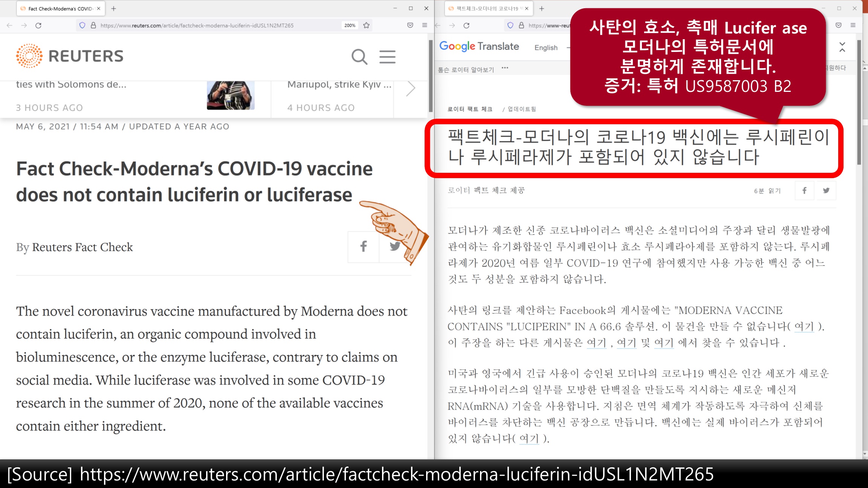
Task: Bookmark page with star icon in left window
Action: (x=366, y=25)
